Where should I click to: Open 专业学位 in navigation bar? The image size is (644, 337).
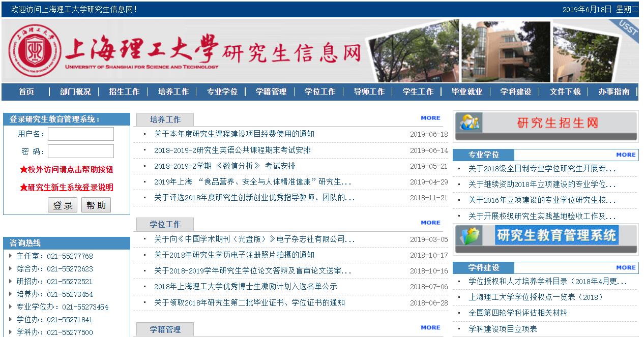pos(222,92)
